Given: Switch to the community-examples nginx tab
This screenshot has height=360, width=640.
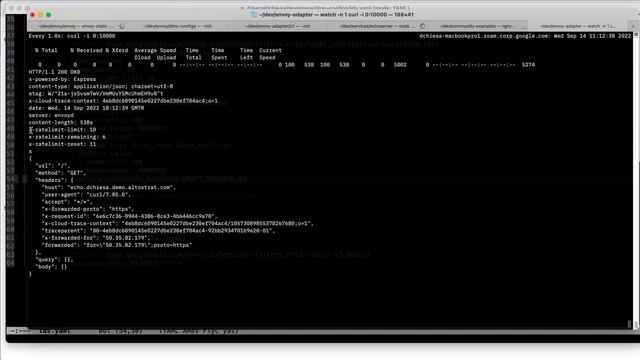Looking at the screenshot, I should click(x=477, y=26).
